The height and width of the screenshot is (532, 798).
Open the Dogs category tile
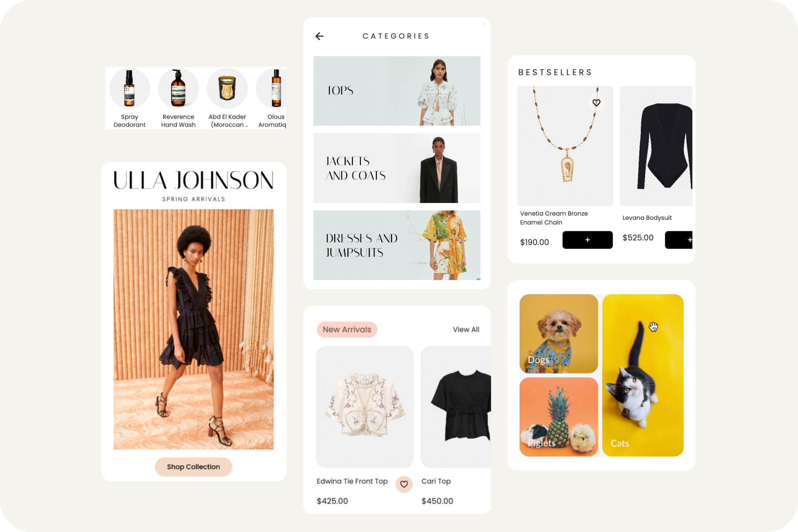559,333
